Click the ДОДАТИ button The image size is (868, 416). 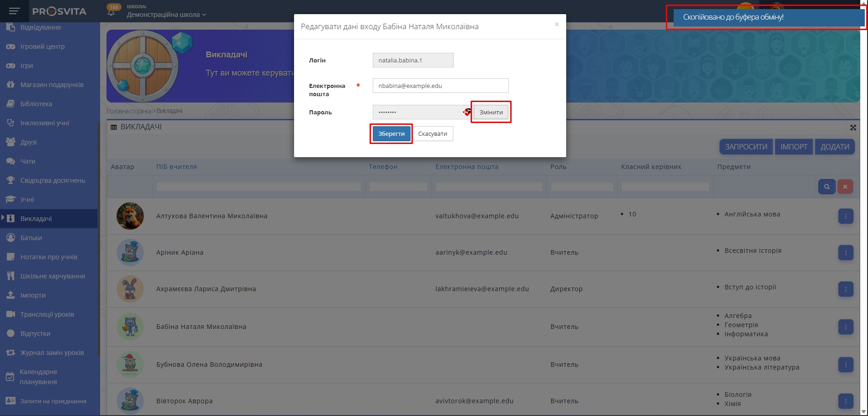point(834,147)
